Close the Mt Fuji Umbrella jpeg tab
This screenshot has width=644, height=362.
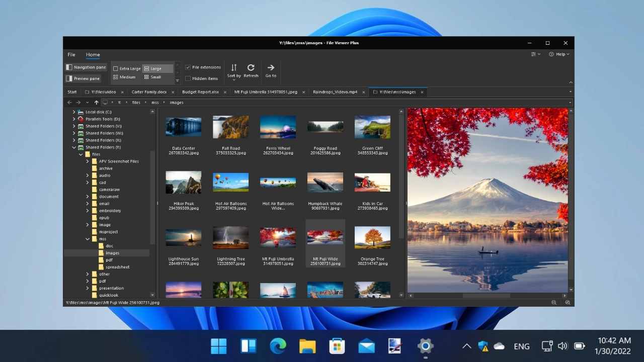click(x=303, y=93)
